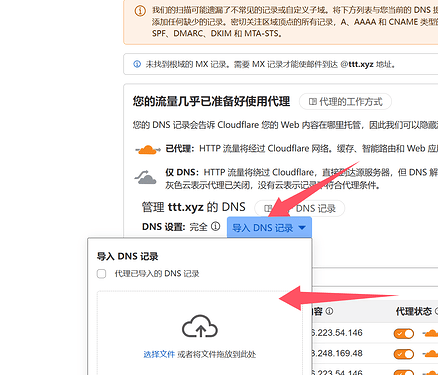438x375 pixels.
Task: Click the orange cloud 已代理 icon
Action: [148, 150]
